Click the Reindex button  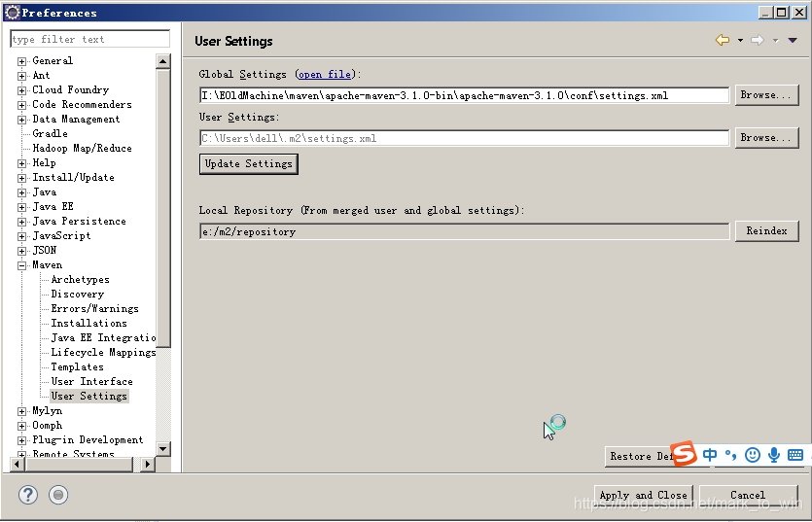point(766,231)
